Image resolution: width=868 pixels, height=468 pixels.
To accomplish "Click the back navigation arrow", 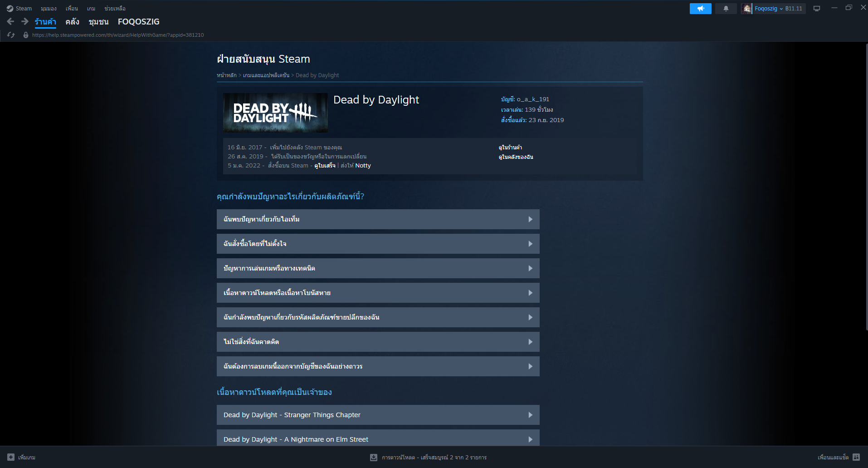I will (10, 21).
